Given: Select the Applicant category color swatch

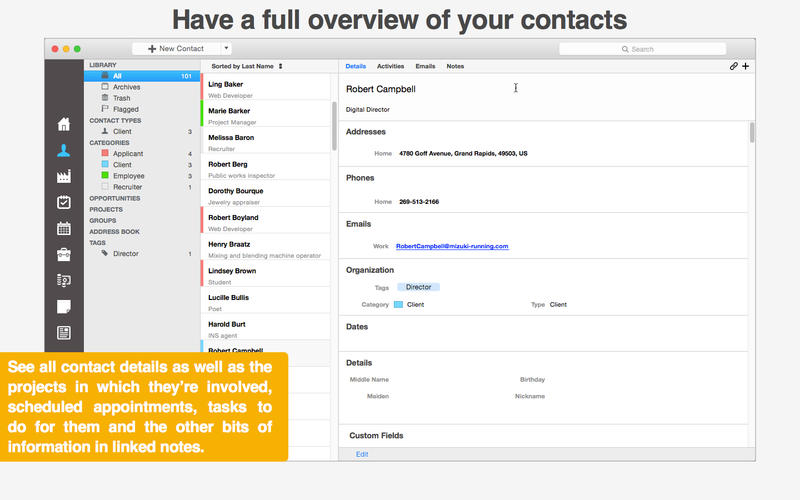Looking at the screenshot, I should pyautogui.click(x=105, y=154).
